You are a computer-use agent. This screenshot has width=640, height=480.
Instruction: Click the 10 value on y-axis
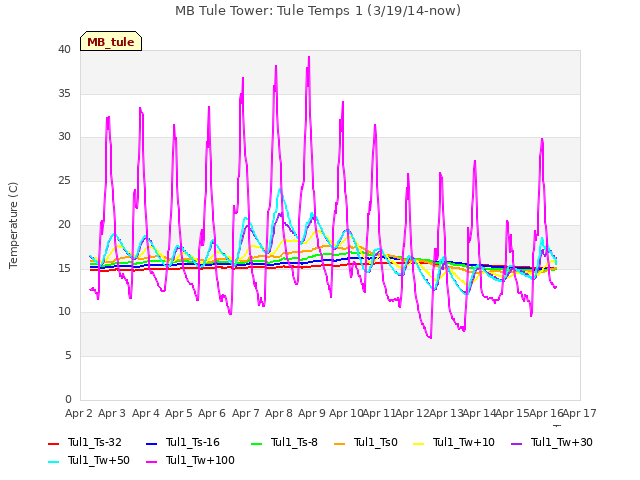64,312
